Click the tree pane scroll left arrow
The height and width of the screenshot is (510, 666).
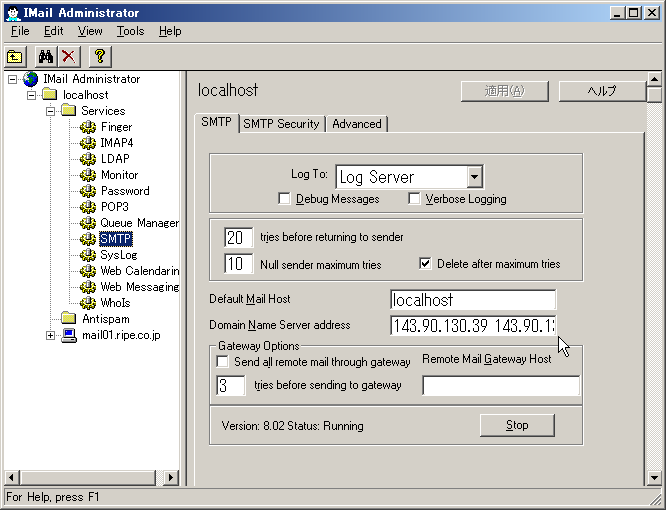[11, 477]
